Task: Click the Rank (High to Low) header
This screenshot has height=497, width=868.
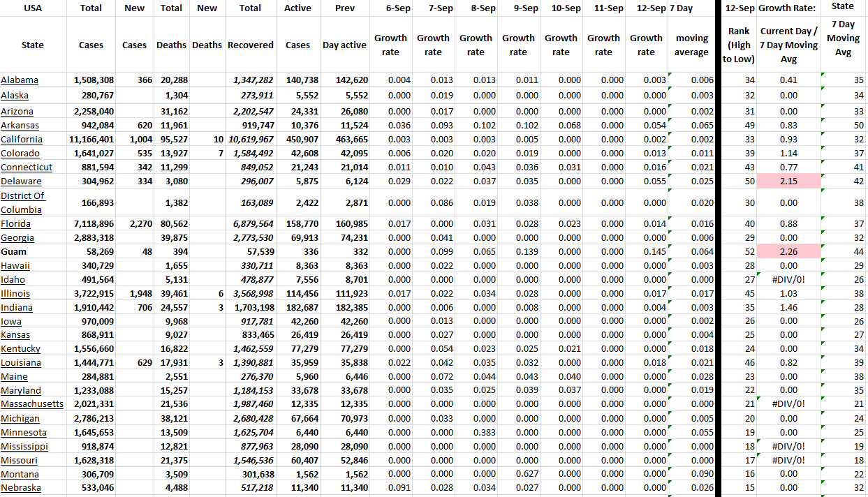Action: click(738, 45)
